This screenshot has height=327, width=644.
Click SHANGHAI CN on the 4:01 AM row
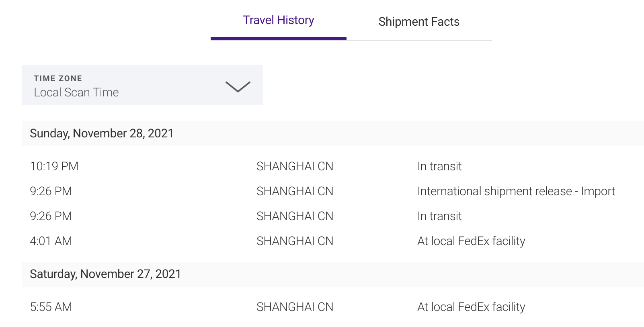point(295,241)
